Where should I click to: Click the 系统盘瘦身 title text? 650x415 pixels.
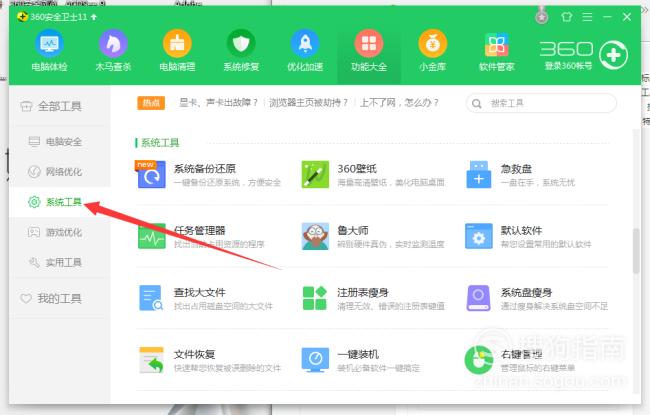click(x=526, y=292)
